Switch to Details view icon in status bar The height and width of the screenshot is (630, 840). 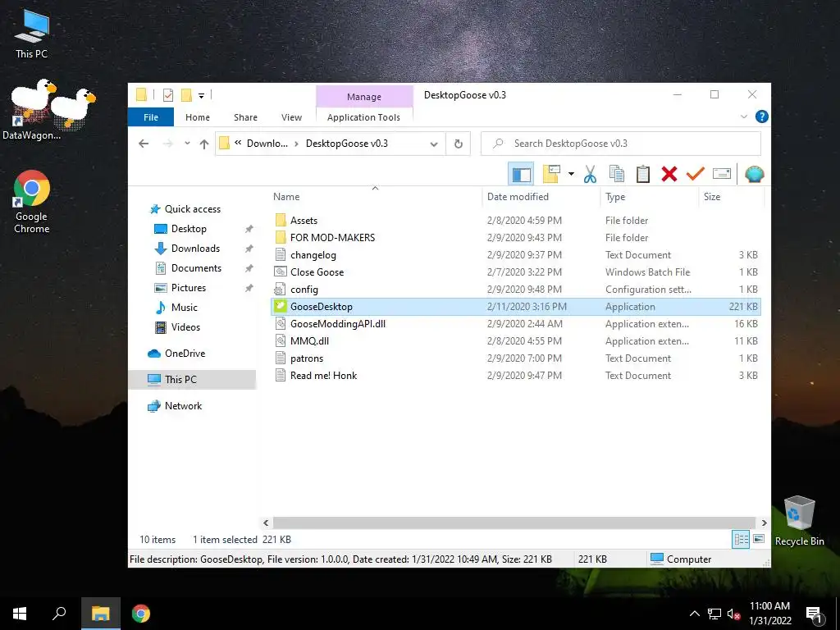(741, 540)
